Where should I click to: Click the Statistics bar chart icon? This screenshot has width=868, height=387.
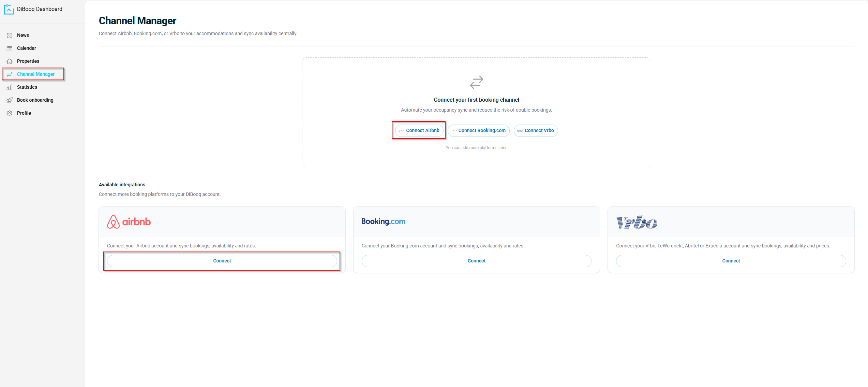[x=10, y=87]
